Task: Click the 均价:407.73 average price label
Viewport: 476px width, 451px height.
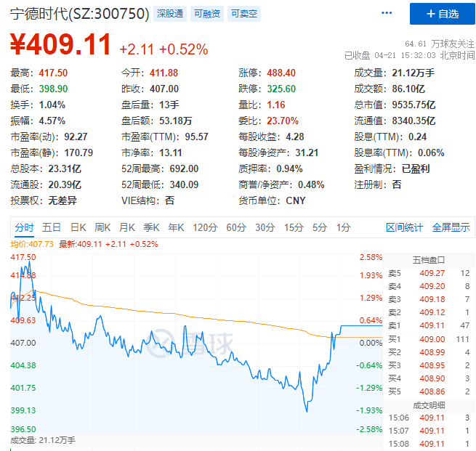Action: 32,244
